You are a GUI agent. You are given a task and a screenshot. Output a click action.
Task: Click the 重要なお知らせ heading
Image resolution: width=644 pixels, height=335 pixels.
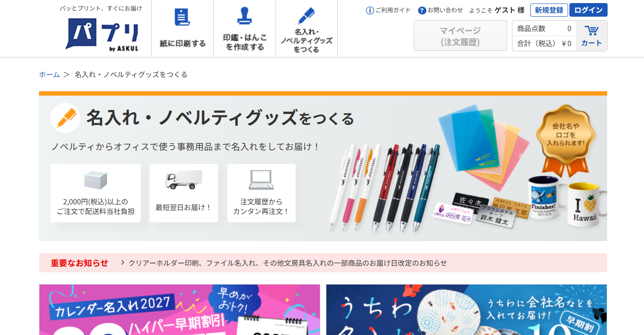pyautogui.click(x=79, y=263)
